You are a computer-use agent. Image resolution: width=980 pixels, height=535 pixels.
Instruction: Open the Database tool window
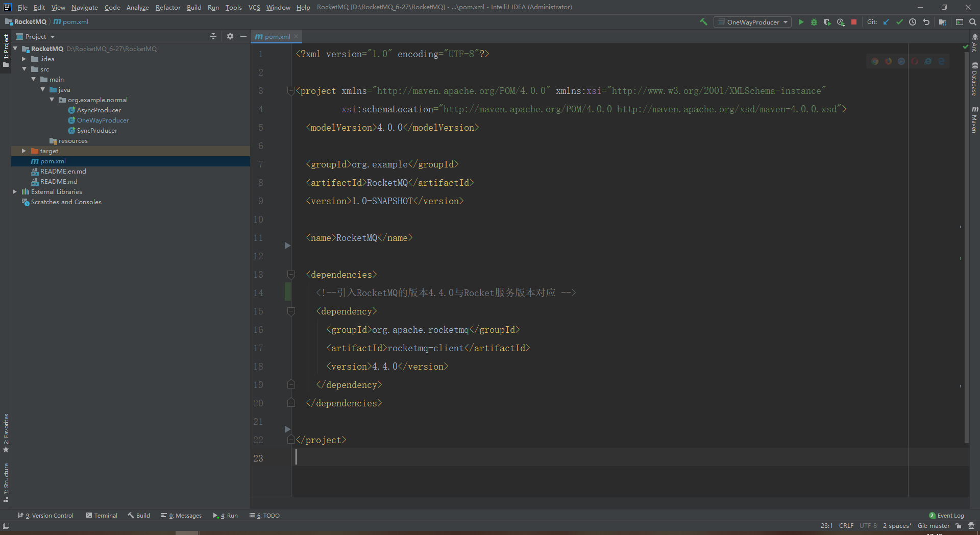point(974,79)
